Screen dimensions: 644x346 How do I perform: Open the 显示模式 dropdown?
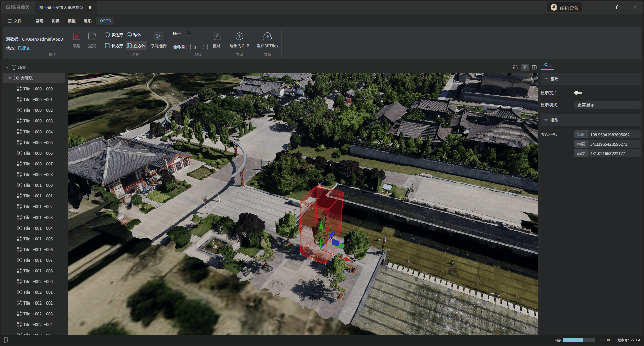(607, 105)
